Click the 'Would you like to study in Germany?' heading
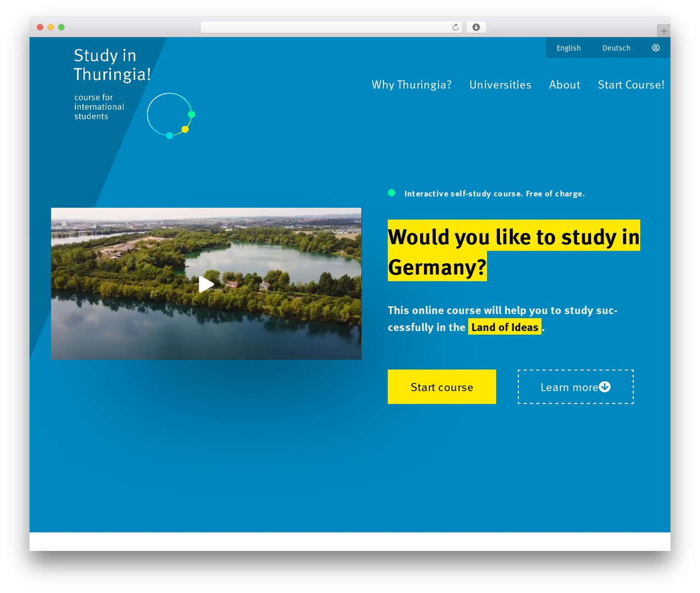Viewport: 700px width, 593px height. click(514, 252)
